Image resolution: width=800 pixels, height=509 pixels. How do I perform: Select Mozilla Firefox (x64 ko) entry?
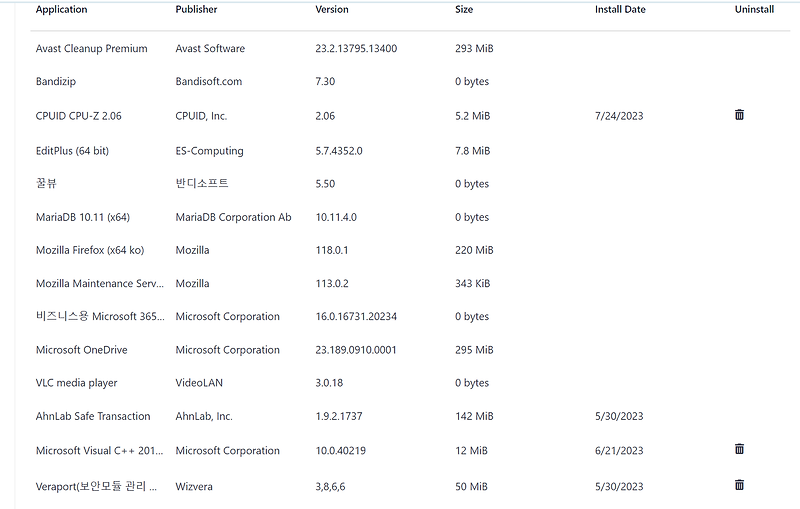(90, 250)
